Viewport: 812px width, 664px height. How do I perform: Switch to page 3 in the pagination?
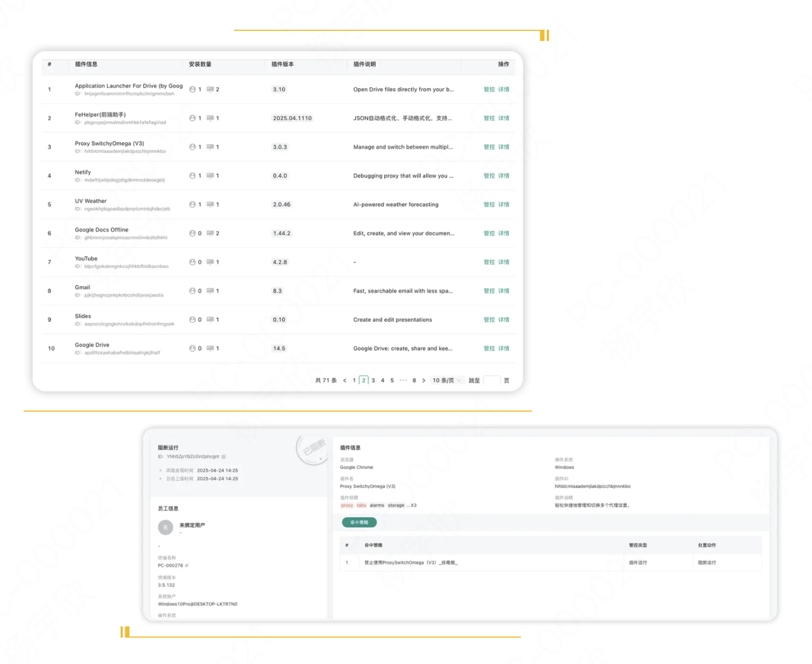point(373,380)
